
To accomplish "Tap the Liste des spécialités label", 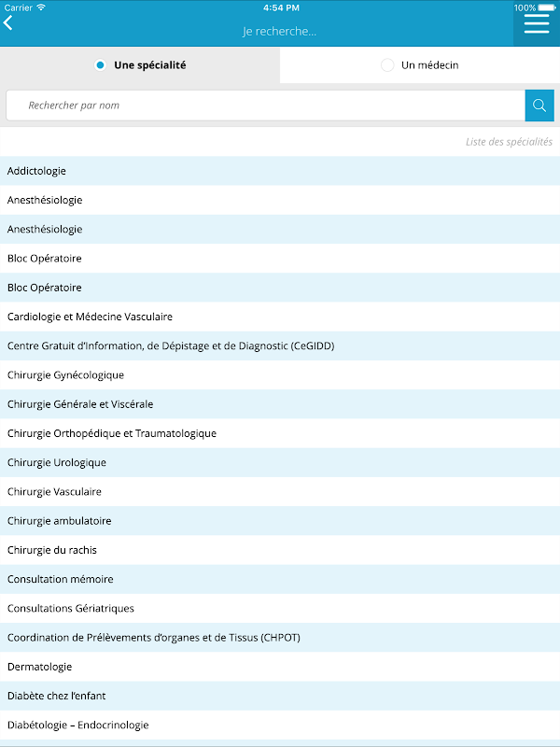I will coord(509,142).
